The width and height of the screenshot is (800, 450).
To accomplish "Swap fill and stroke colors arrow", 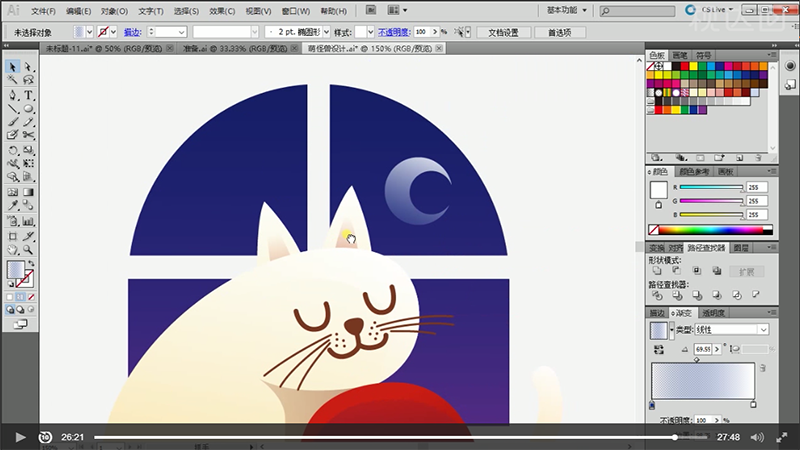I will [31, 263].
